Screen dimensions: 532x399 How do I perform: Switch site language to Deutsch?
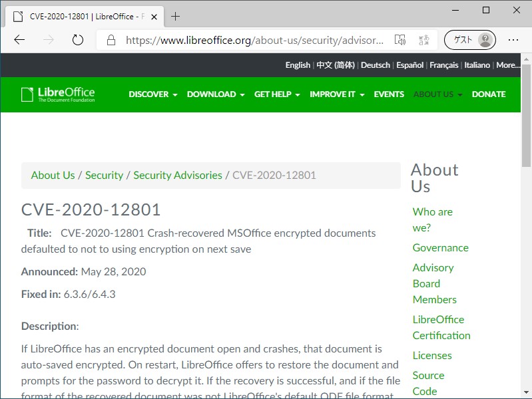coord(376,65)
